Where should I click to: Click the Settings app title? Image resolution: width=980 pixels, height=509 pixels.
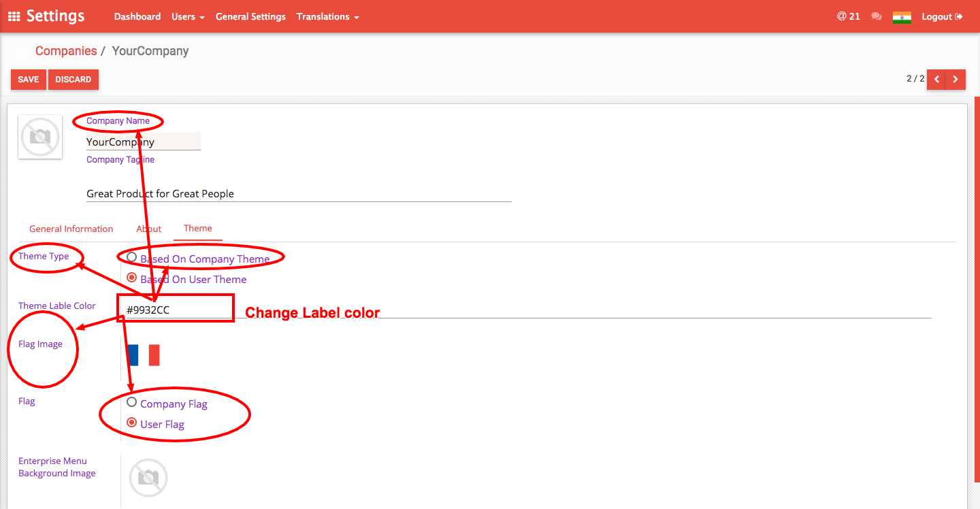tap(56, 16)
